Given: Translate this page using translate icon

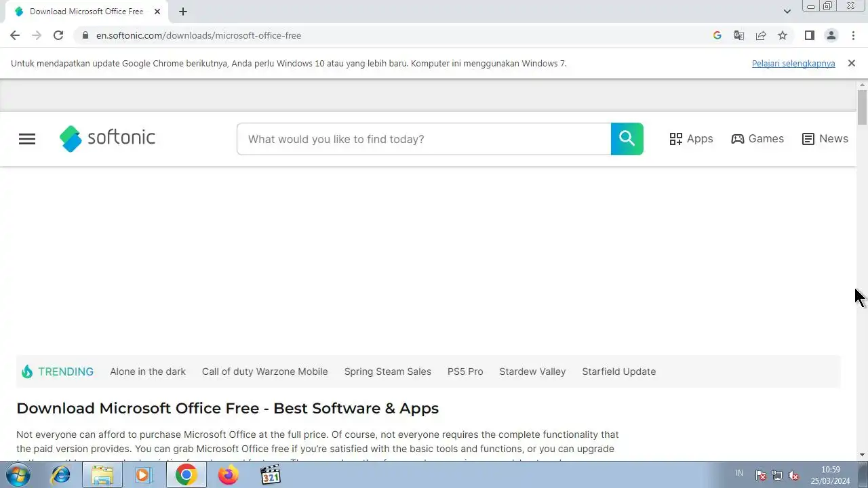Looking at the screenshot, I should [739, 35].
